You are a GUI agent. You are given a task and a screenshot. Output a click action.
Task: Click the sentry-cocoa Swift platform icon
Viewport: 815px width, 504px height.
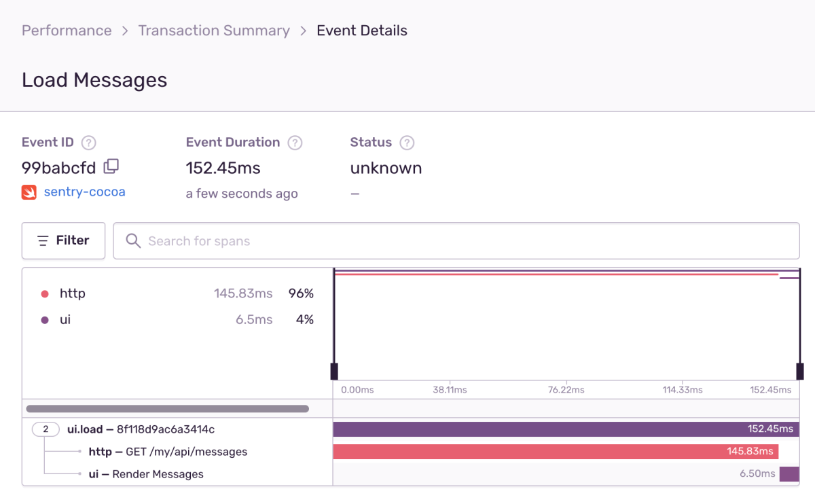pos(29,192)
